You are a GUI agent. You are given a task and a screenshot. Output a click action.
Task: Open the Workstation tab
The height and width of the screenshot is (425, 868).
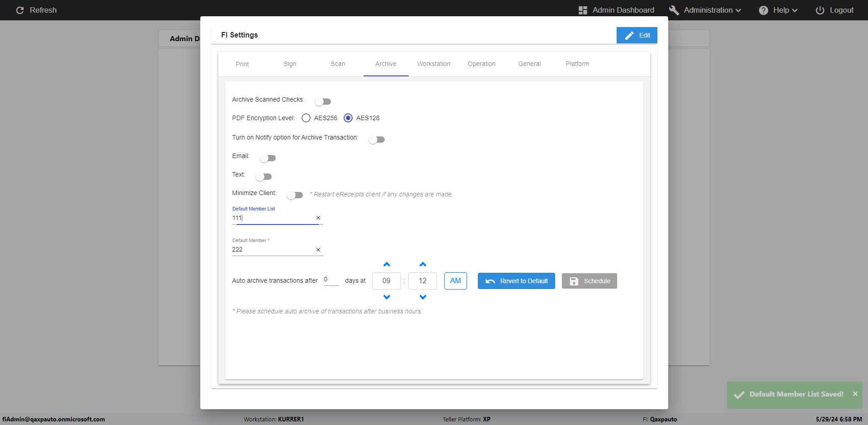click(434, 64)
